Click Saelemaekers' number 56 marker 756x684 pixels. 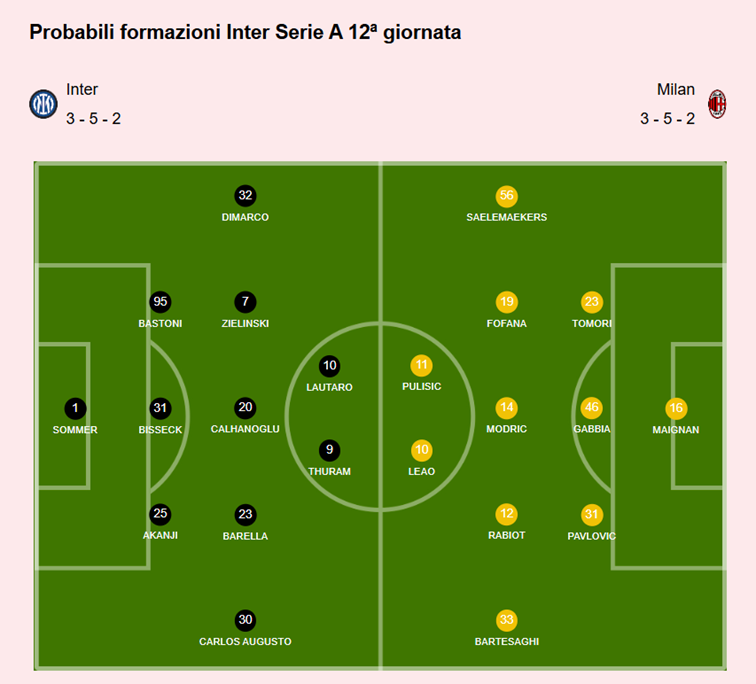pyautogui.click(x=507, y=195)
